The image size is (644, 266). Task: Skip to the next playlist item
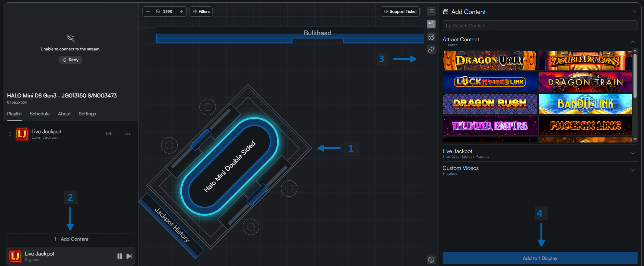coord(129,256)
